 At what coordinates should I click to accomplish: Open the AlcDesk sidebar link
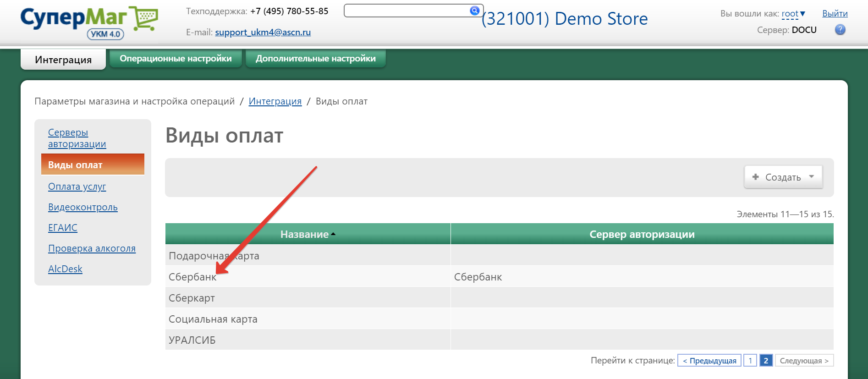(x=65, y=269)
